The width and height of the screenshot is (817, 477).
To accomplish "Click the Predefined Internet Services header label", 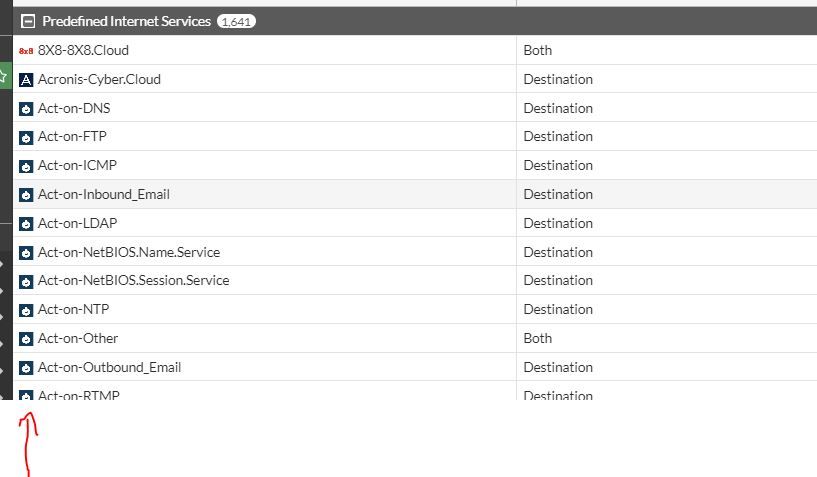I will [x=126, y=21].
